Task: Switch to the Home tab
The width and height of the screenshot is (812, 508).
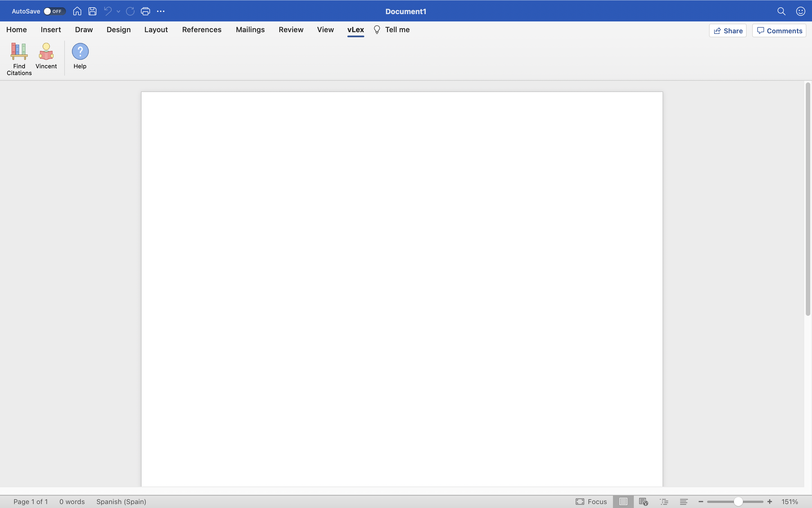Action: [x=16, y=30]
